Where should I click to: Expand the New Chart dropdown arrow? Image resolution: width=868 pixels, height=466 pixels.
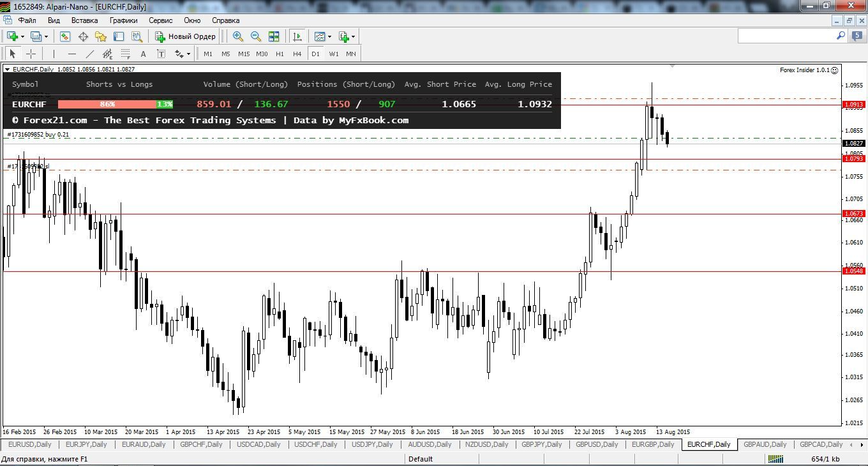[22, 36]
